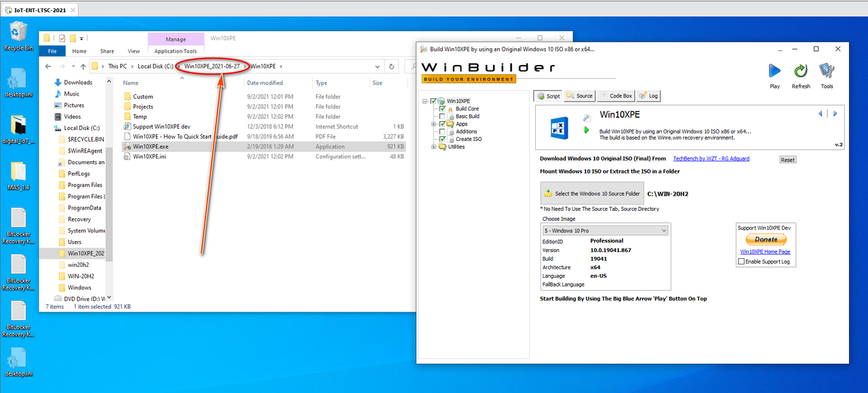Image resolution: width=868 pixels, height=393 pixels.
Task: Click Select the Windows 10 Source Folder
Action: pyautogui.click(x=592, y=193)
